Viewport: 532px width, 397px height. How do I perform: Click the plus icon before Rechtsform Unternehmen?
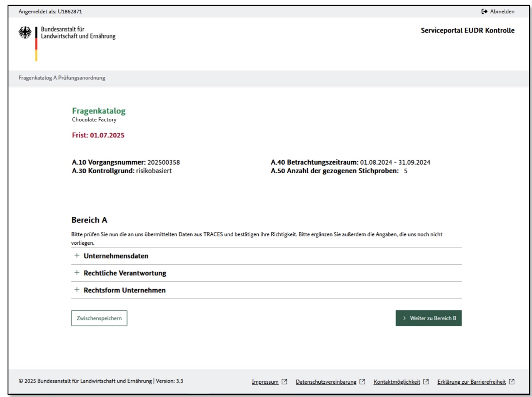click(77, 290)
